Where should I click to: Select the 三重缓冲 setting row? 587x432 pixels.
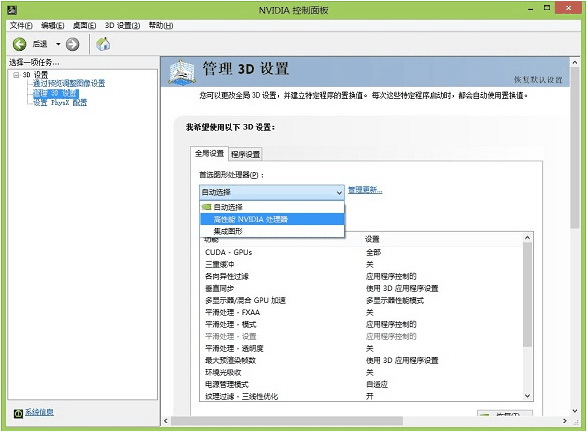(361, 264)
